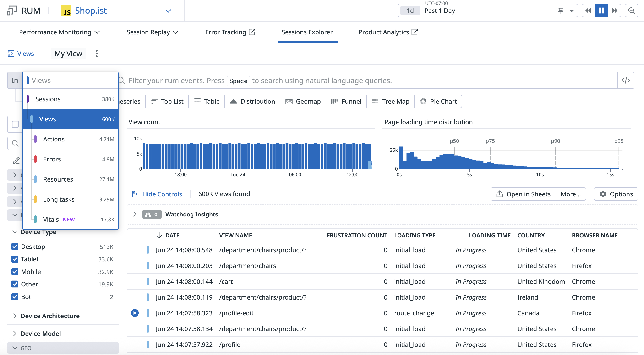Screen dimensions: 644x355
Task: Open the /profile view row
Action: pyautogui.click(x=382, y=345)
